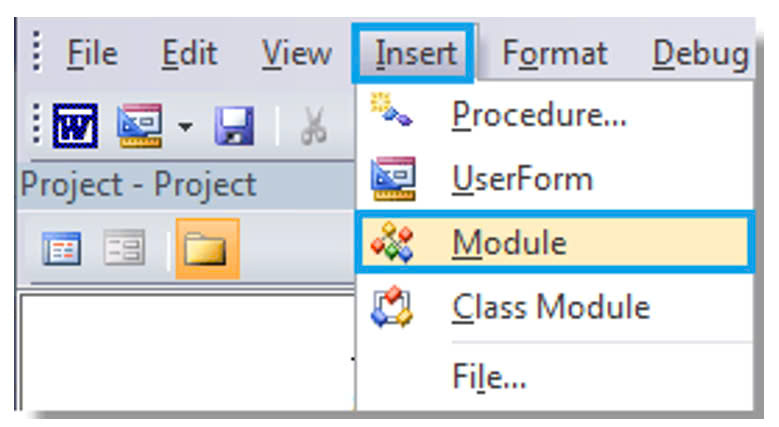
Task: Open the Edit menu
Action: point(189,54)
